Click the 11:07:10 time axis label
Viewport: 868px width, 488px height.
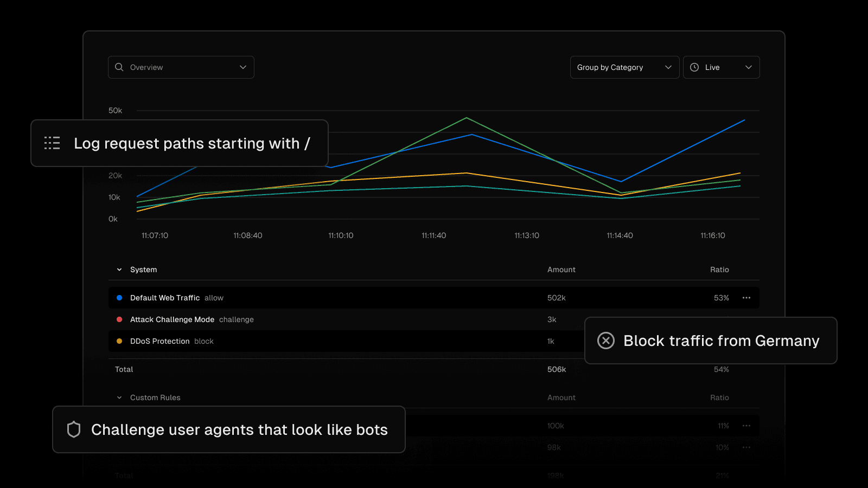click(x=155, y=235)
